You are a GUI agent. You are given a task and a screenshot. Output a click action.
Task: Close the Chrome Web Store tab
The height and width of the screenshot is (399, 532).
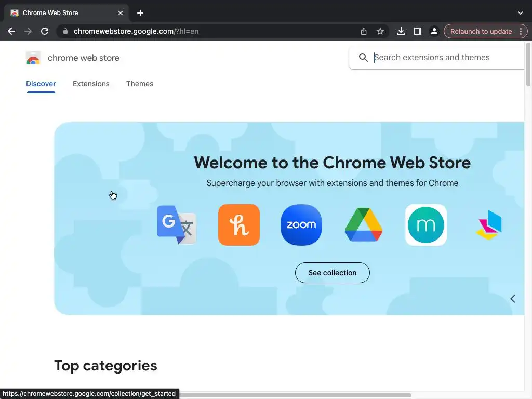point(121,13)
